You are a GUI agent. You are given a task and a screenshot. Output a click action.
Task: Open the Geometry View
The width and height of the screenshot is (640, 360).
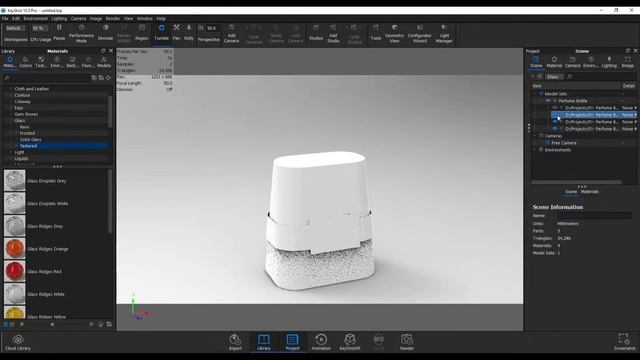pyautogui.click(x=394, y=33)
